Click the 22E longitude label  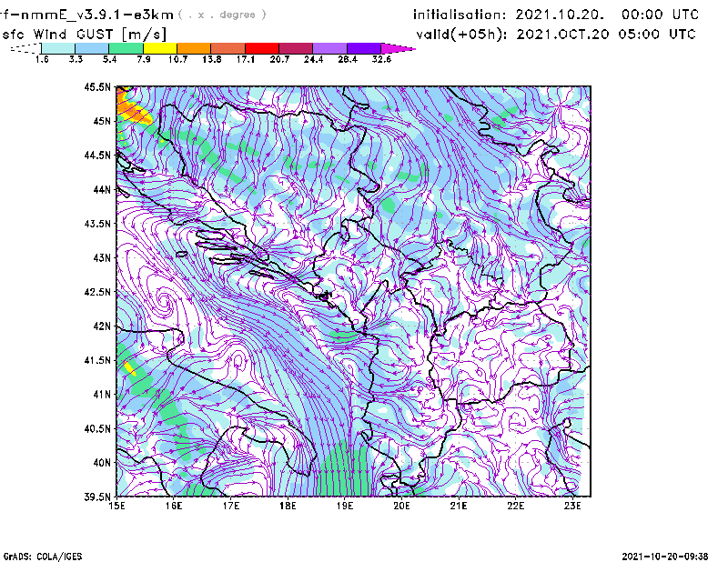tap(515, 506)
